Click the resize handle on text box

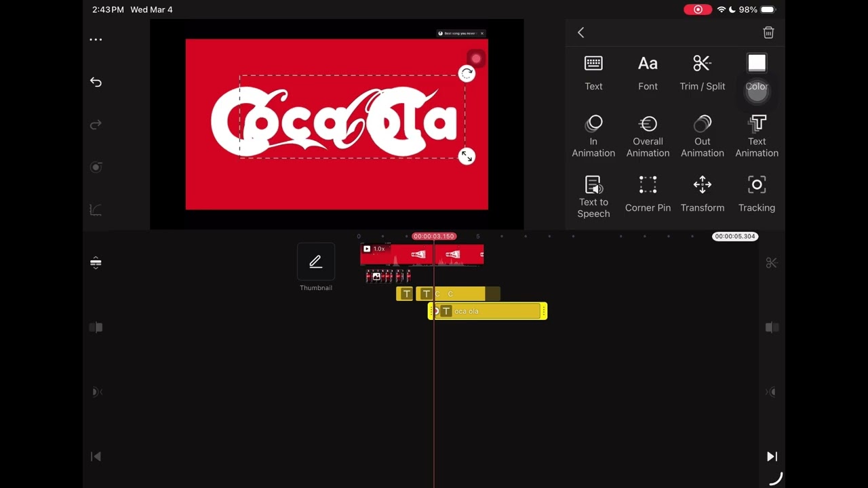(467, 157)
